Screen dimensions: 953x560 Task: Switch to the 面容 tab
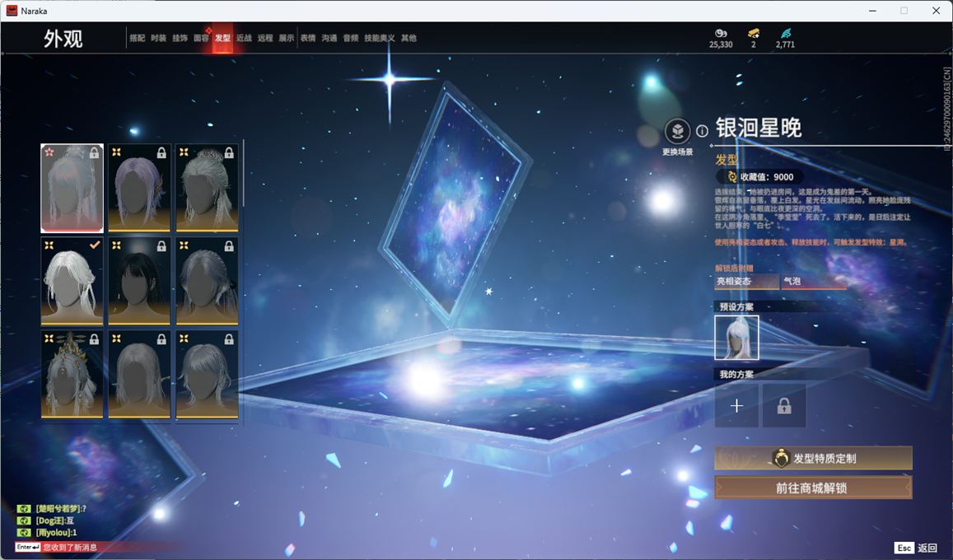coord(201,38)
